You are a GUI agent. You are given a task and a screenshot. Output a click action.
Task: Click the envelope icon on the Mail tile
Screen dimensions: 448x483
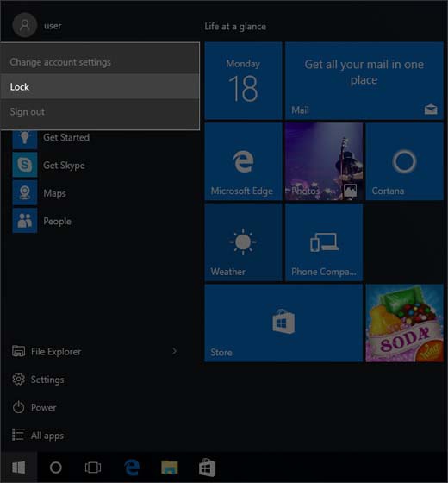click(x=431, y=109)
